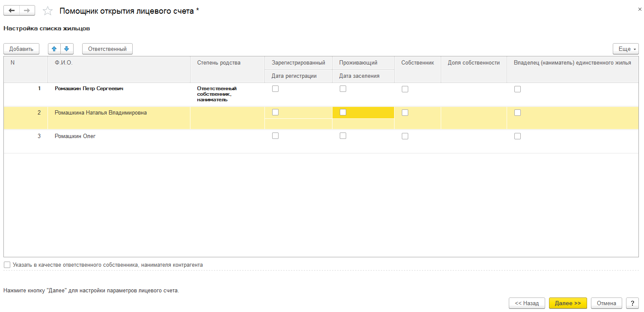
Task: Toggle Проживающий for Ромашкина Наталья Владимировна
Action: pos(343,112)
